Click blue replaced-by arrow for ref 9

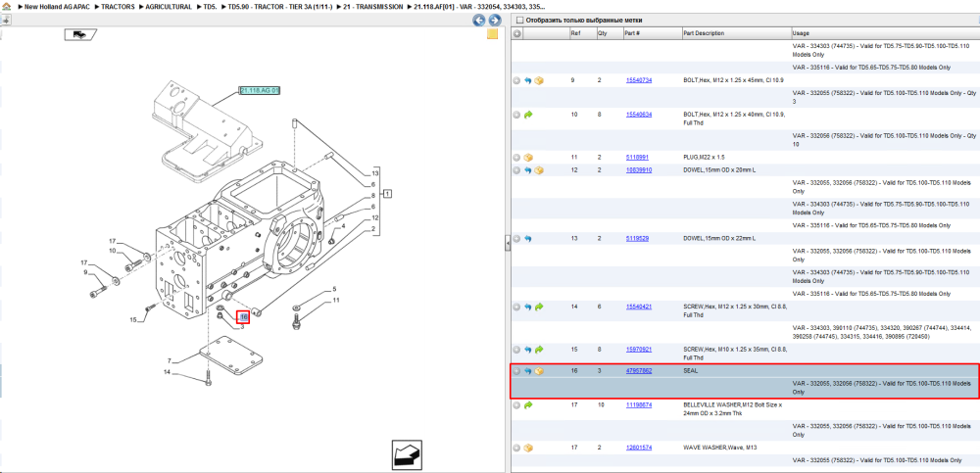point(528,80)
